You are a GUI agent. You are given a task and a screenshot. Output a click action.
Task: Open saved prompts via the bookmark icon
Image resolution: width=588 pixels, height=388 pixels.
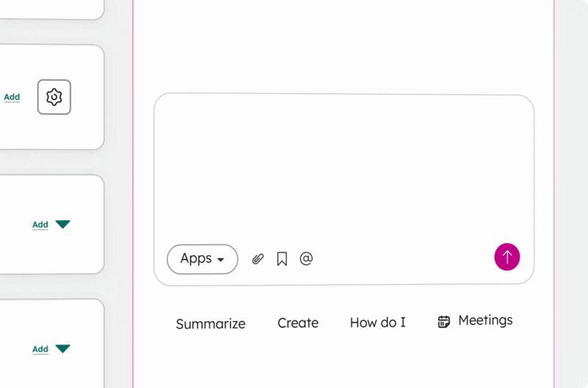tap(282, 259)
